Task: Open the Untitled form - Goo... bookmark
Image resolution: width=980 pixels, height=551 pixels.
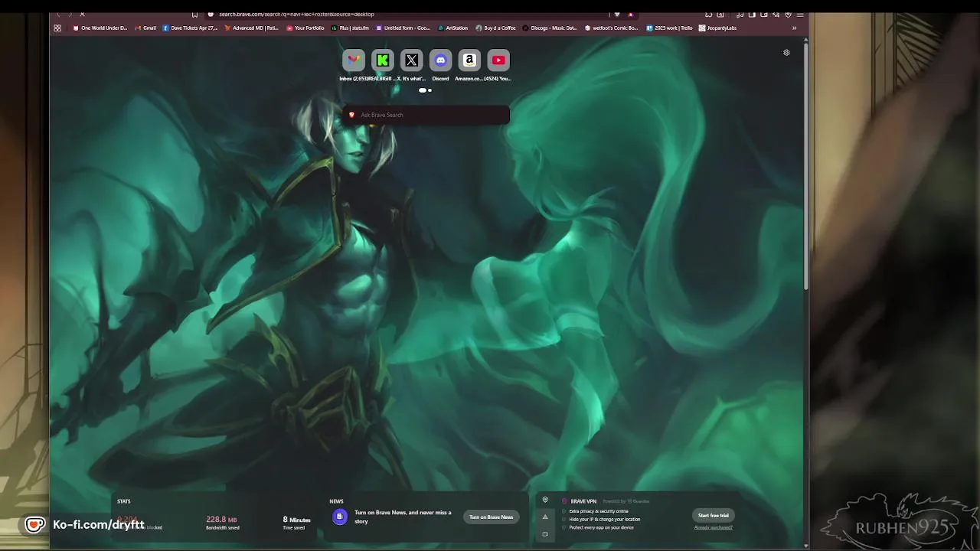Action: (x=403, y=28)
